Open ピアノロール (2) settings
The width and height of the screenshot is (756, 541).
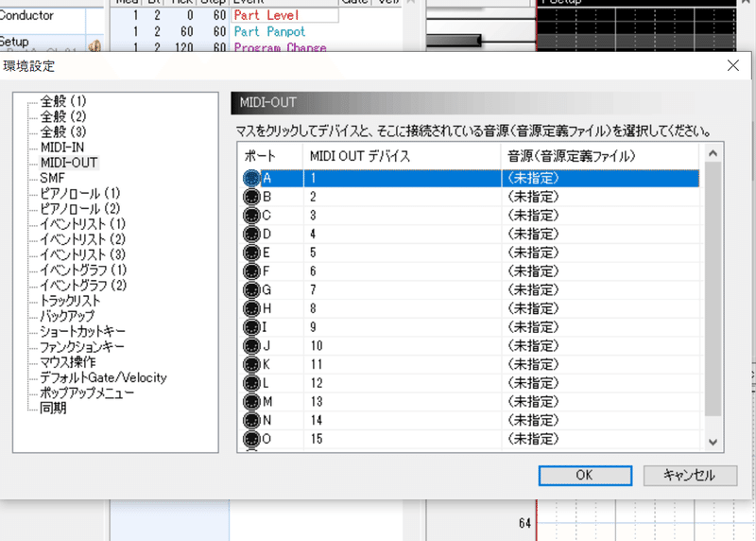pos(80,209)
